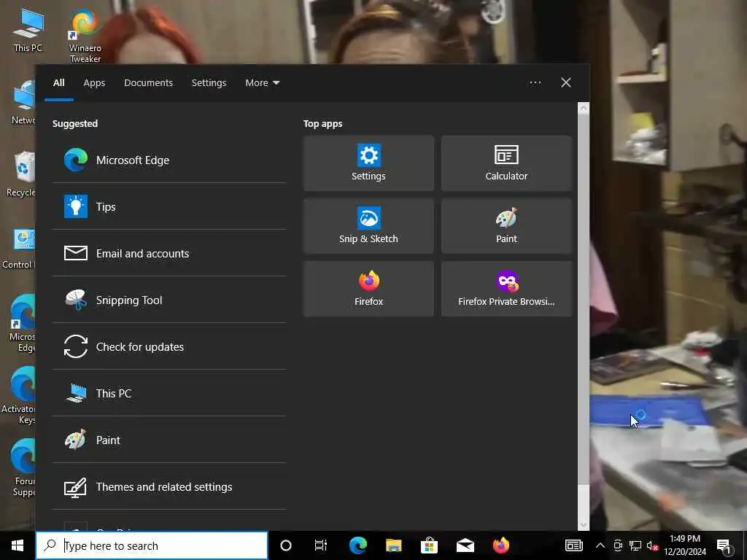747x560 pixels.
Task: Open Paint tile in Top apps
Action: (506, 226)
